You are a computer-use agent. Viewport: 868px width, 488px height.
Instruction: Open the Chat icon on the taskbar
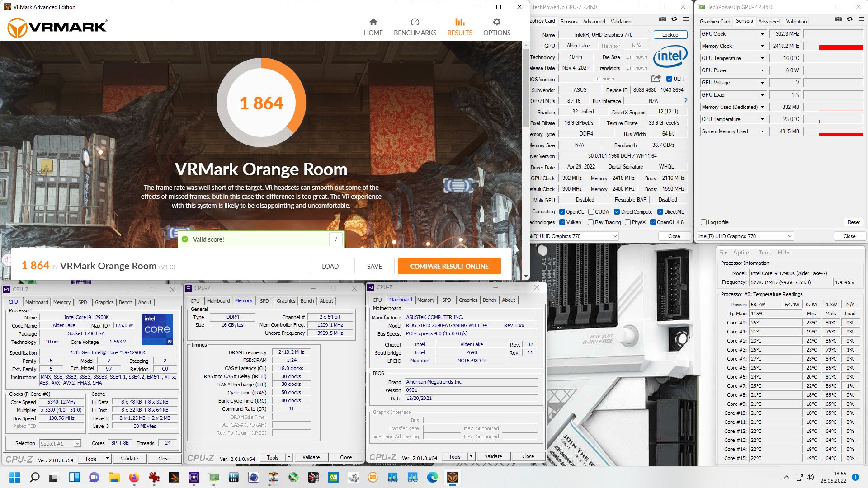tap(94, 477)
